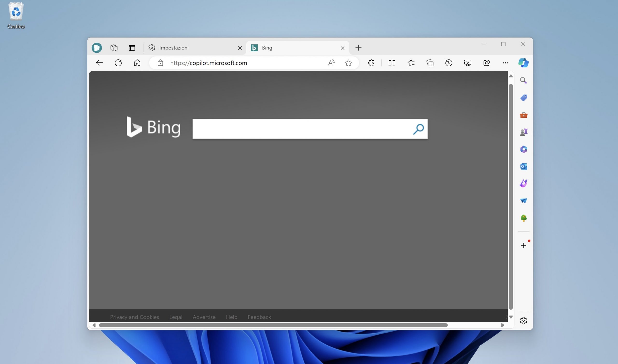The image size is (618, 364).
Task: Click the vertical scrollbar up arrow
Action: [511, 76]
